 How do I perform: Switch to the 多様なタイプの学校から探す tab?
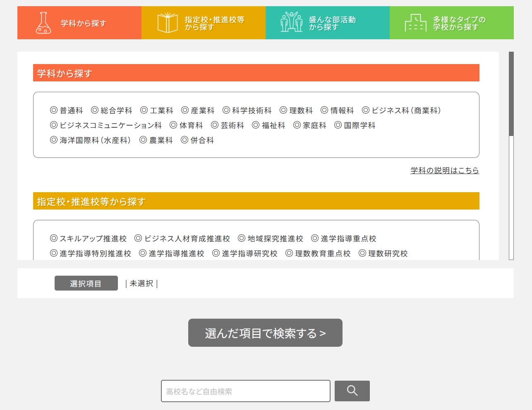(x=451, y=22)
